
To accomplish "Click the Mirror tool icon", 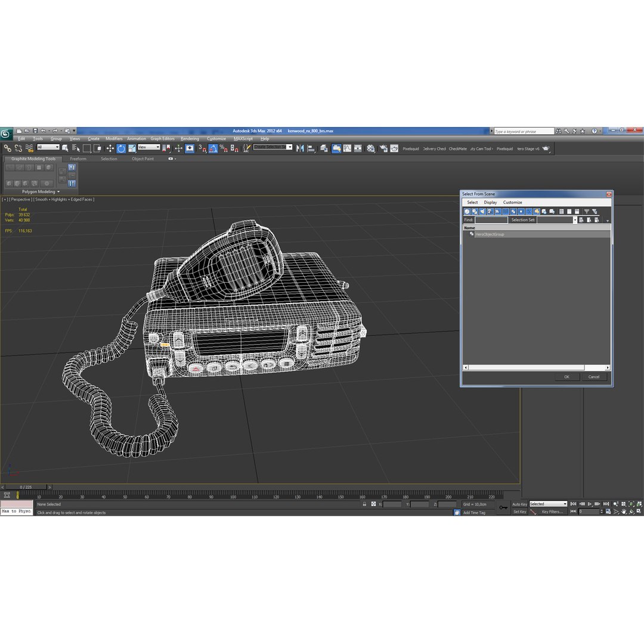I will coord(300,148).
